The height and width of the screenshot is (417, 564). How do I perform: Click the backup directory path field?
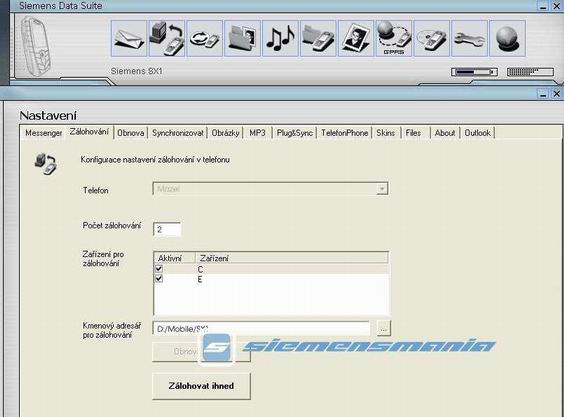coord(261,328)
